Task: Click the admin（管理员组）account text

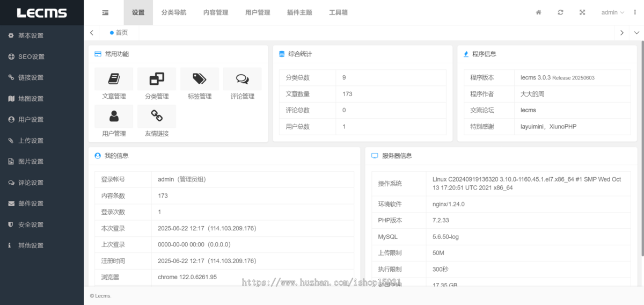Action: click(182, 179)
